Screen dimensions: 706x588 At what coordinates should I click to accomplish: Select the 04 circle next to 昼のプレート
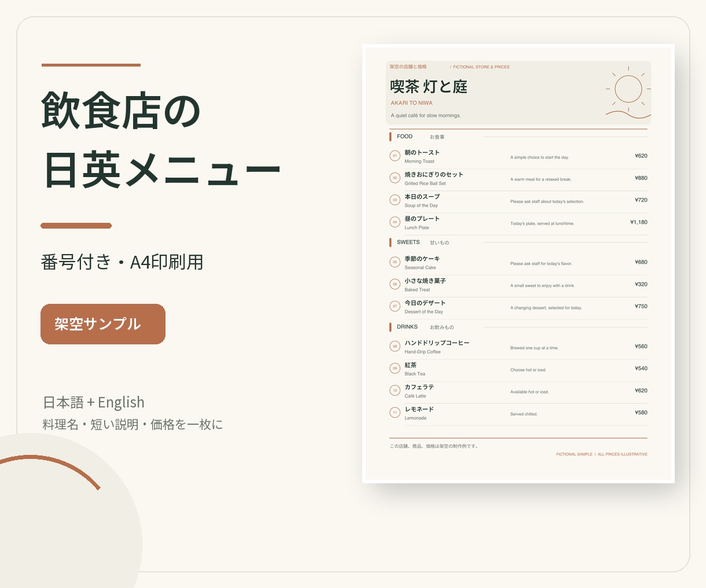point(395,222)
